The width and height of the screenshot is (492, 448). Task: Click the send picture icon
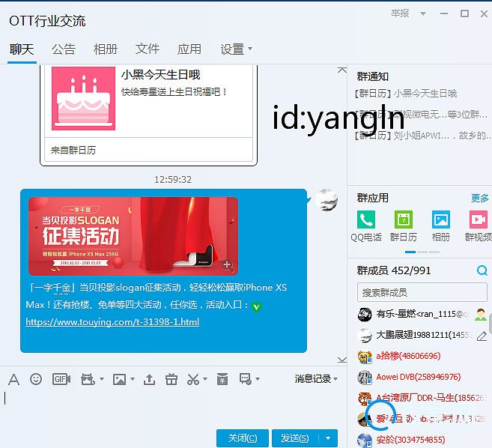coord(120,379)
